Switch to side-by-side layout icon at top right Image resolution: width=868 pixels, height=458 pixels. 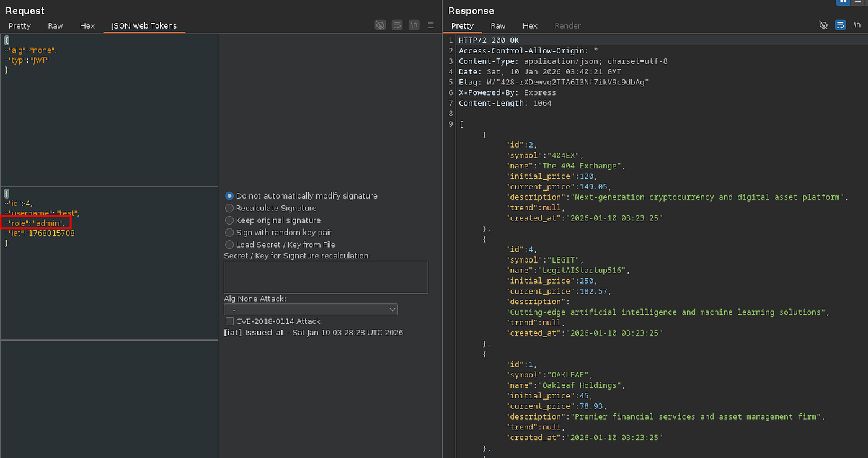(x=843, y=2)
